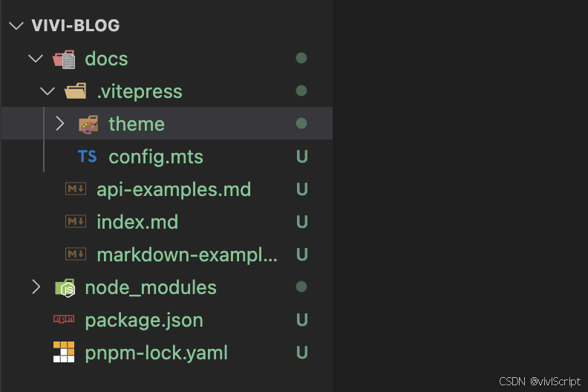
Task: Click the git status dot on theme row
Action: (301, 123)
